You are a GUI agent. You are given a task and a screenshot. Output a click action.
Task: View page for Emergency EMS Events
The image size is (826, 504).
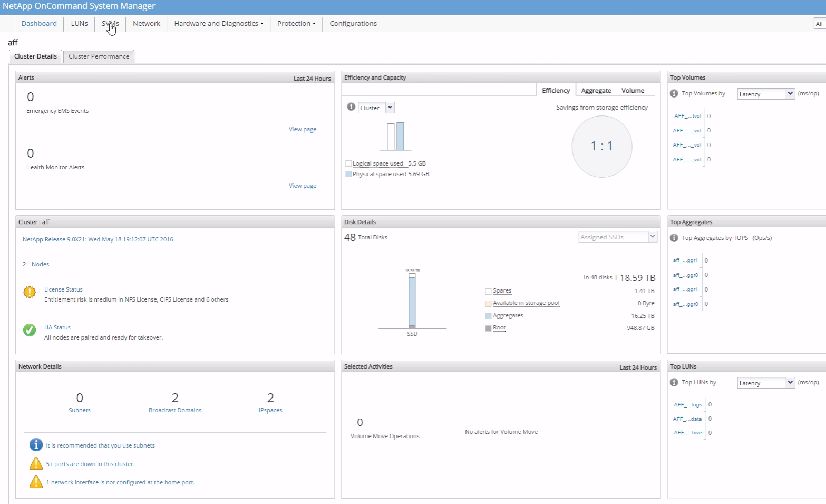pos(303,129)
